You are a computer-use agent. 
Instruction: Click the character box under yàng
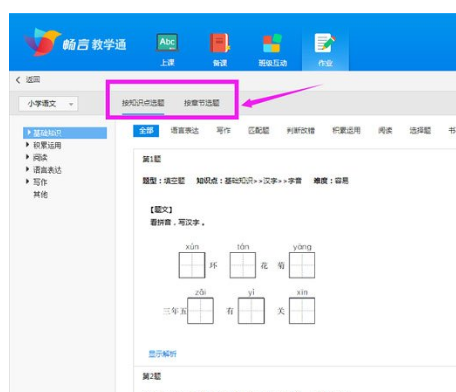click(302, 265)
